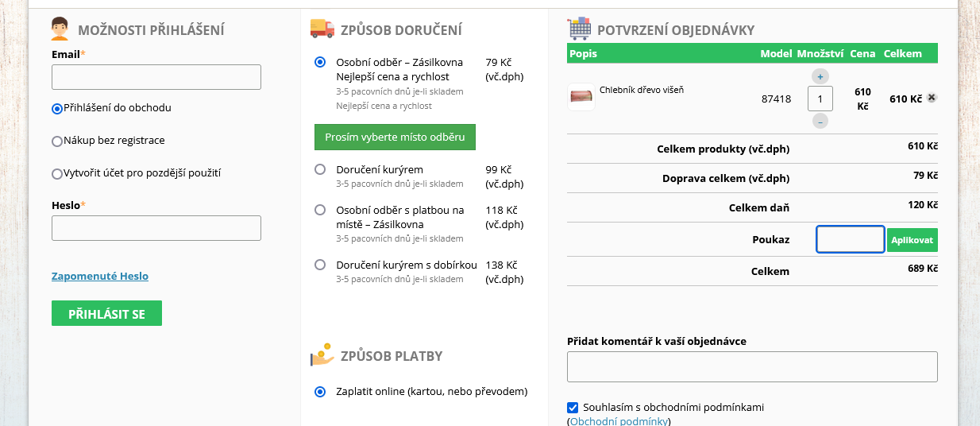Click the shopping cart order confirmation icon
Viewport: 980px width, 426px height.
coord(579,29)
